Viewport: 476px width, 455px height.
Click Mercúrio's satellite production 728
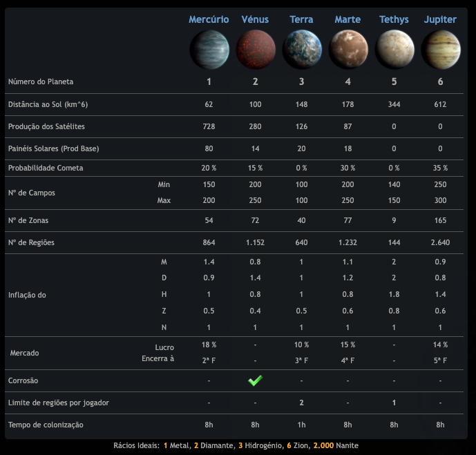tap(209, 126)
